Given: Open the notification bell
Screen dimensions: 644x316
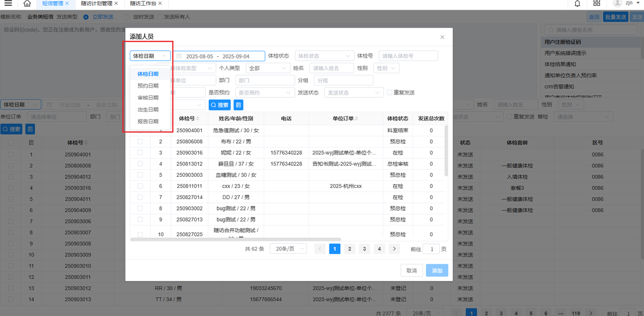Looking at the screenshot, I should [578, 4].
